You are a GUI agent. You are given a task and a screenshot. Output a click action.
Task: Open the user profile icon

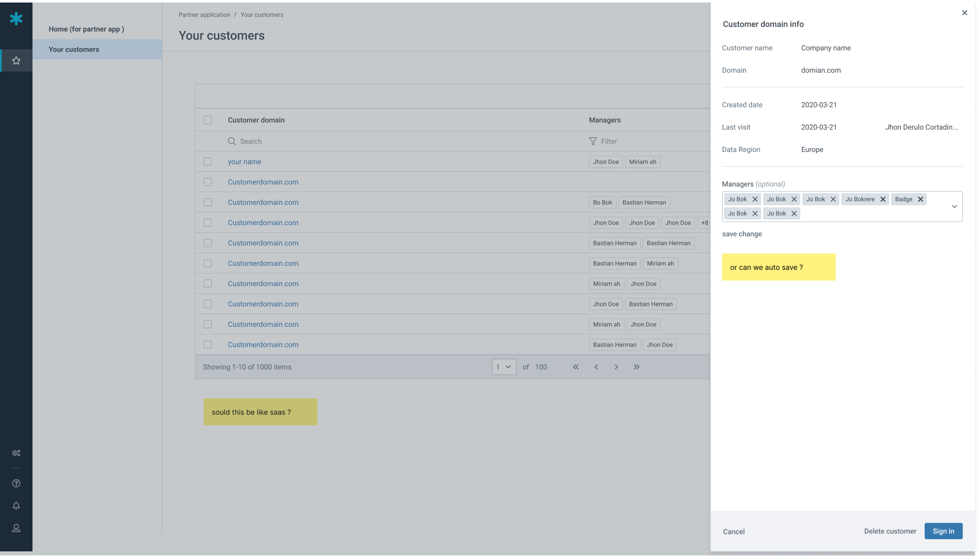[x=16, y=528]
